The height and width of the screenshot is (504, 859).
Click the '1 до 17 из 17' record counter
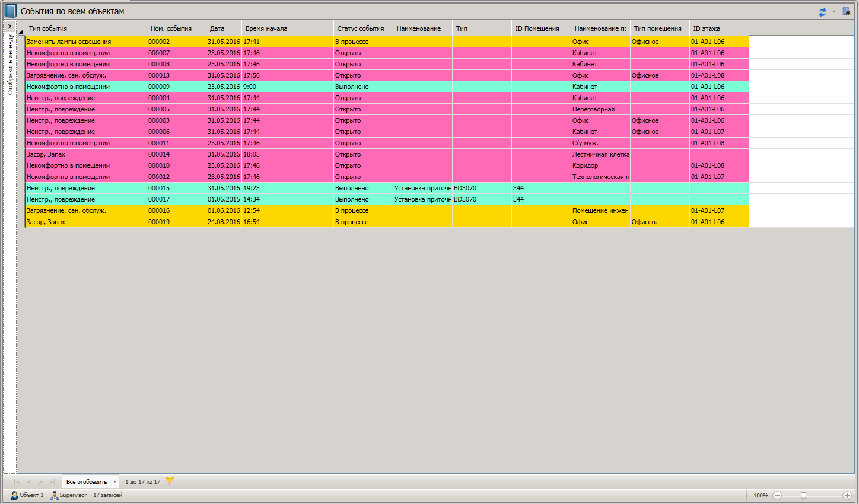pyautogui.click(x=142, y=482)
